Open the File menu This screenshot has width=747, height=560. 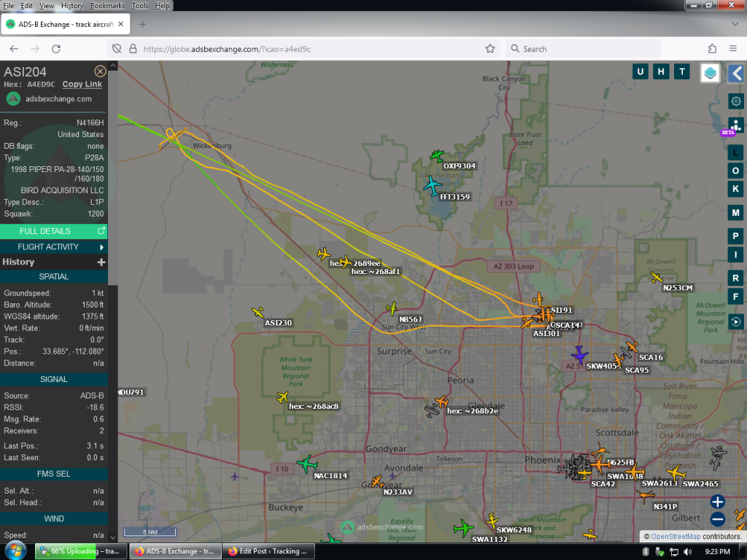(9, 6)
